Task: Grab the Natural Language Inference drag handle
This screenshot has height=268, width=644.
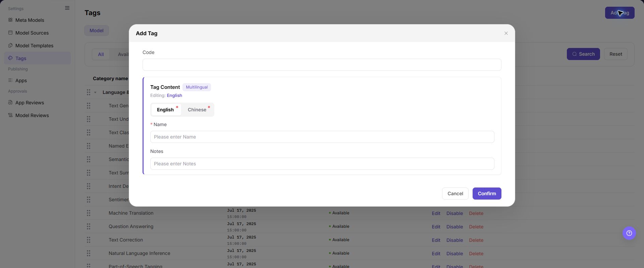Action: pyautogui.click(x=89, y=253)
